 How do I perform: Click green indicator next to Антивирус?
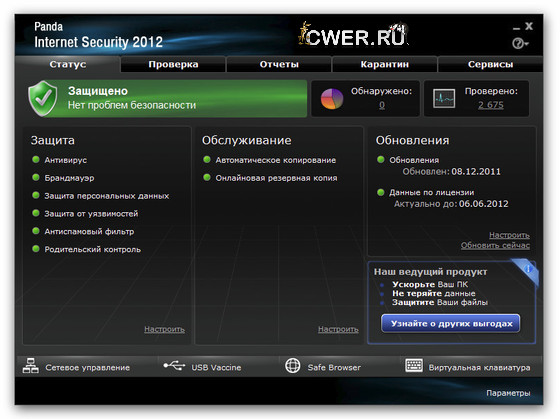click(36, 160)
